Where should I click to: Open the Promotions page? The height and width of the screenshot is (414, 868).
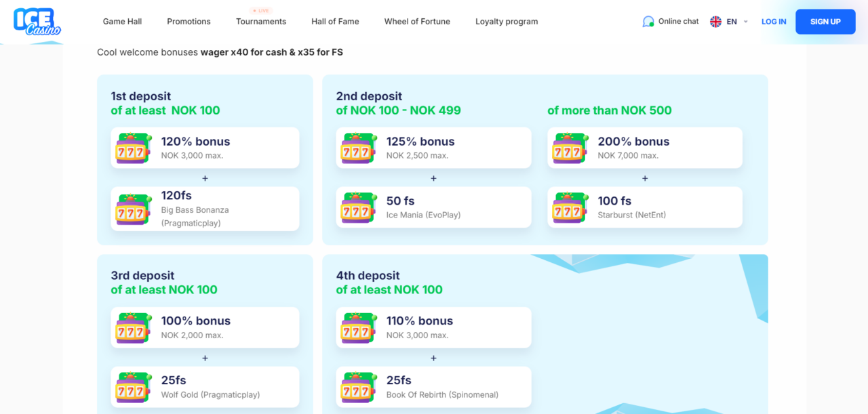pos(189,22)
